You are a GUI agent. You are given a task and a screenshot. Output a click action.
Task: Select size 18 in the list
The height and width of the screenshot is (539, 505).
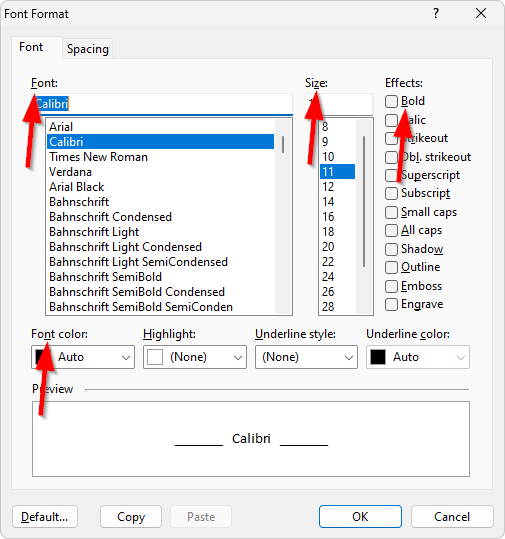point(338,232)
